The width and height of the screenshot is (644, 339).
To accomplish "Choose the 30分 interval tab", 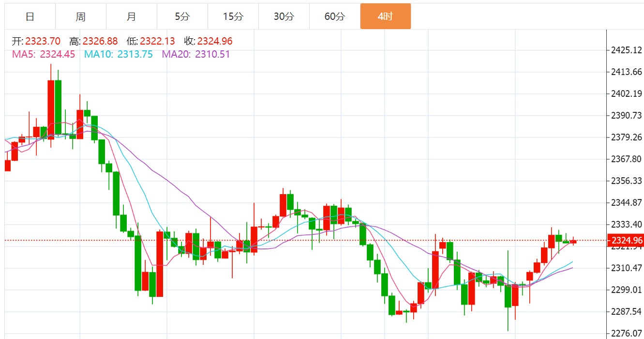I will click(x=284, y=16).
